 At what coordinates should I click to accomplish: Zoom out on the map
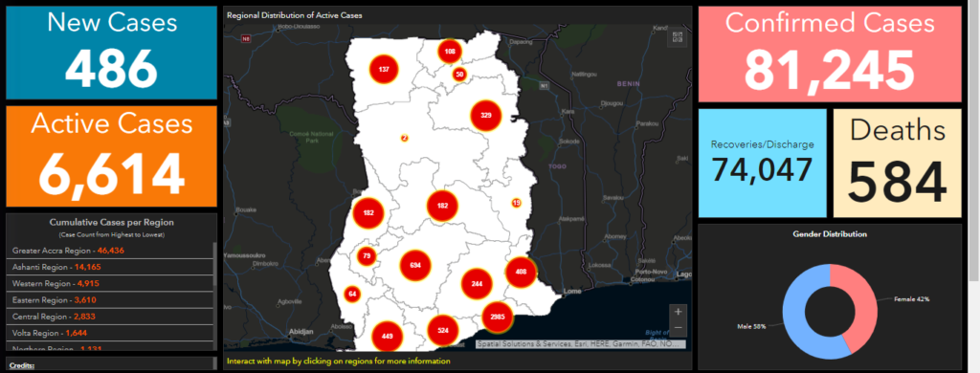pyautogui.click(x=679, y=328)
